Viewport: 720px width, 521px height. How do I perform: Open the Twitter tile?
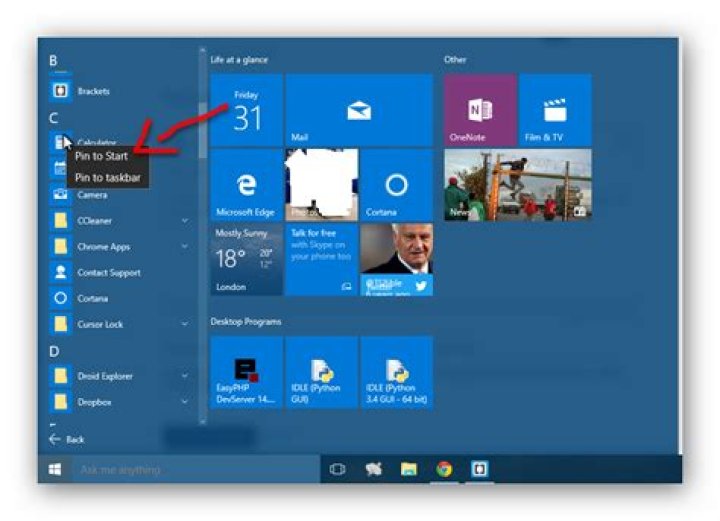pos(397,260)
